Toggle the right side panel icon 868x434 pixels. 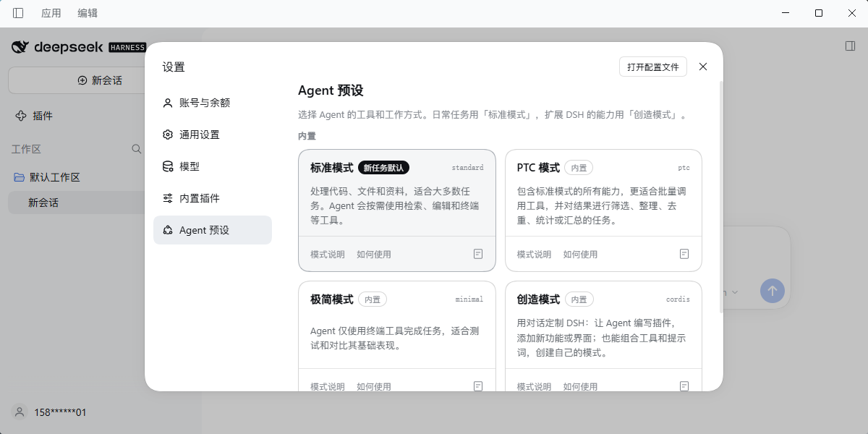pos(850,46)
